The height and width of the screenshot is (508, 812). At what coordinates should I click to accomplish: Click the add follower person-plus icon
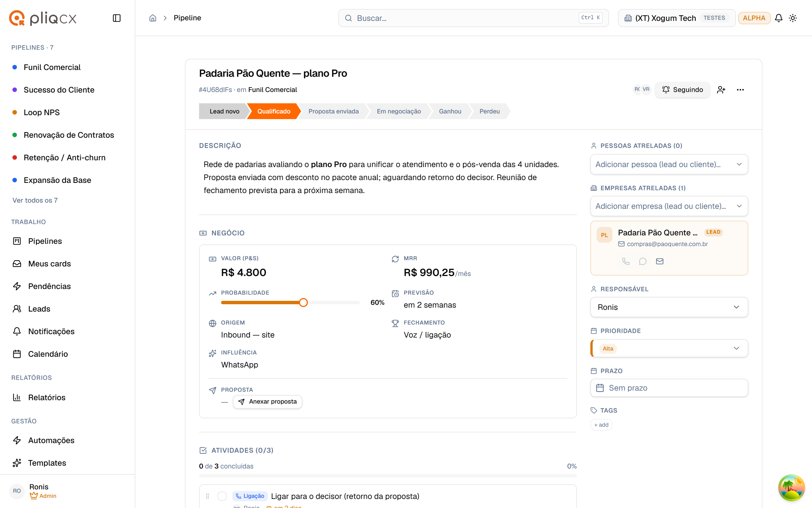(721, 90)
